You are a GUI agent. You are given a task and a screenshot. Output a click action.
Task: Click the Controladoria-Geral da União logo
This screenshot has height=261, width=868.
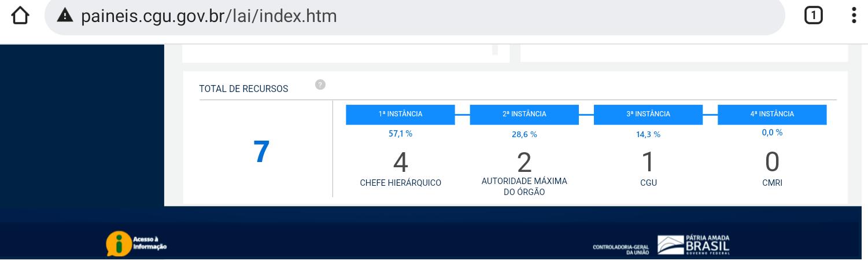pyautogui.click(x=621, y=249)
